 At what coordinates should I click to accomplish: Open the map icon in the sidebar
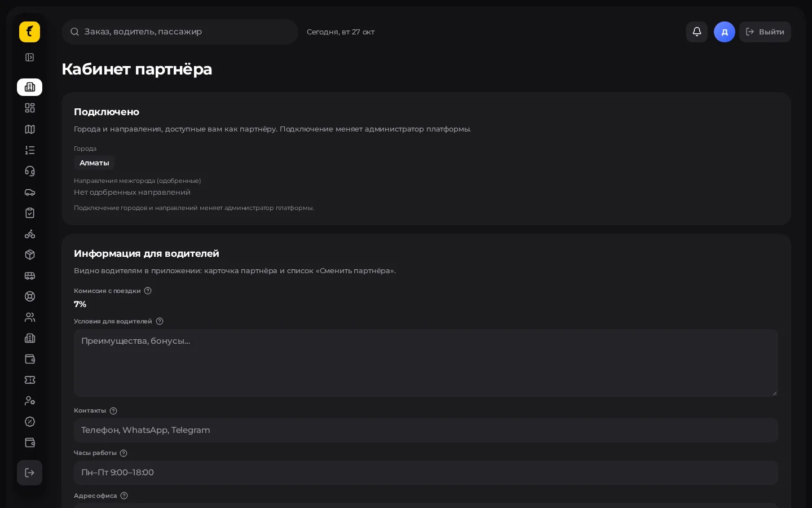point(30,129)
